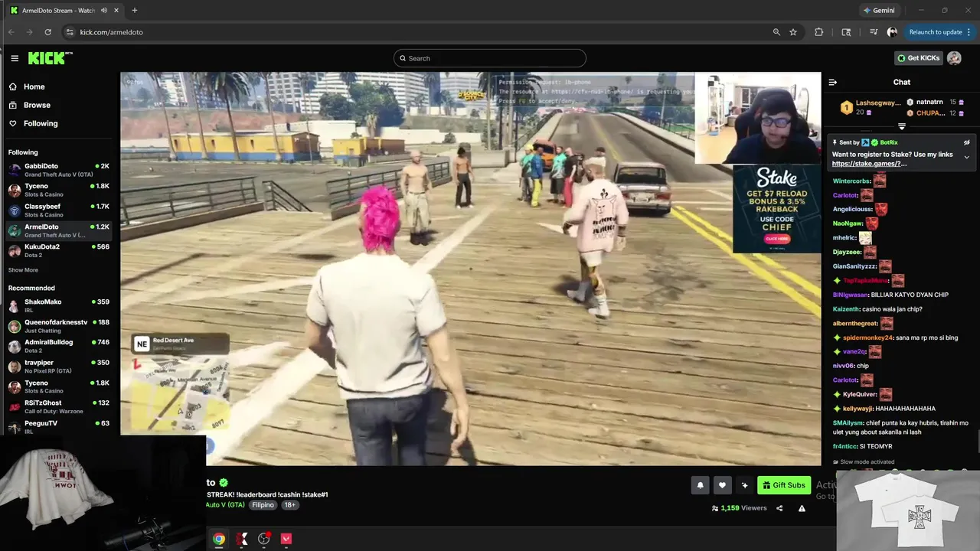
Task: Open the media controls playlist icon
Action: pos(874,32)
